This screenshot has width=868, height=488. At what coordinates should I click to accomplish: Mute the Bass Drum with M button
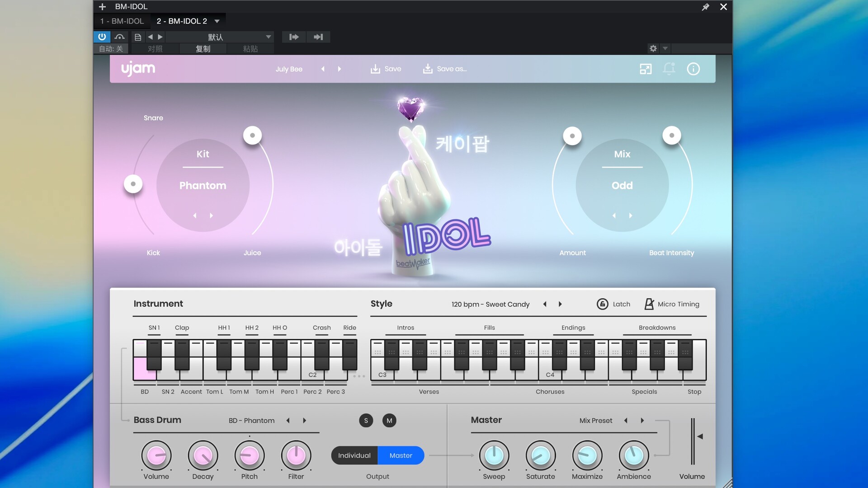389,421
